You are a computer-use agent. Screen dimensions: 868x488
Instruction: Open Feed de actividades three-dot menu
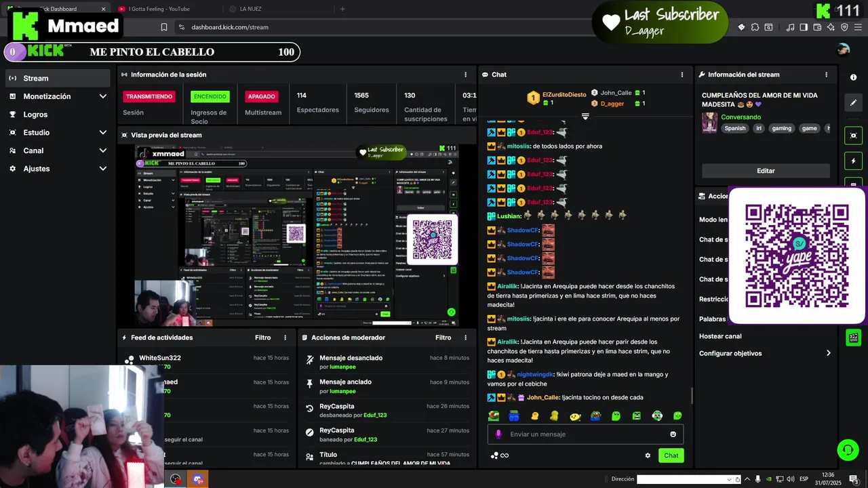pos(285,338)
